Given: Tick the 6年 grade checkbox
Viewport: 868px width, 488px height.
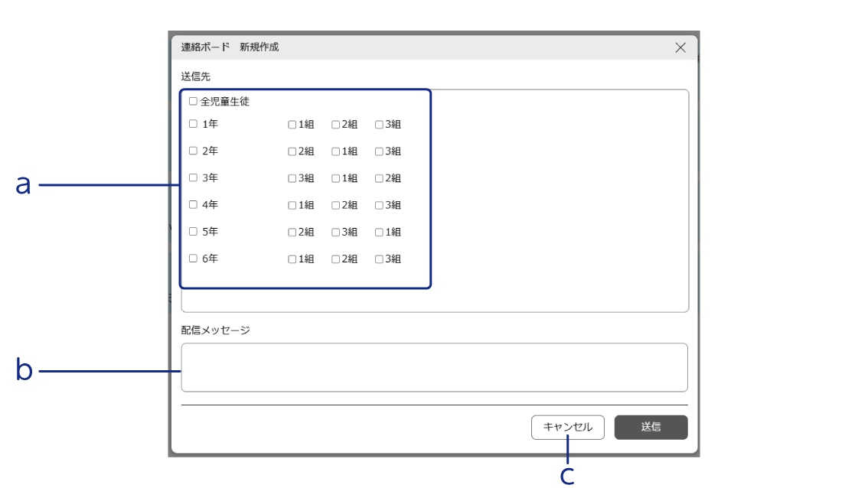Looking at the screenshot, I should (x=193, y=259).
